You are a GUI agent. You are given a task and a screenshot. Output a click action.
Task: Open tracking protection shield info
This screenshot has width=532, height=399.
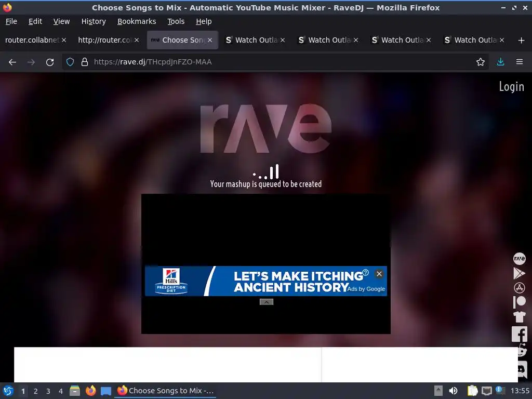click(70, 62)
